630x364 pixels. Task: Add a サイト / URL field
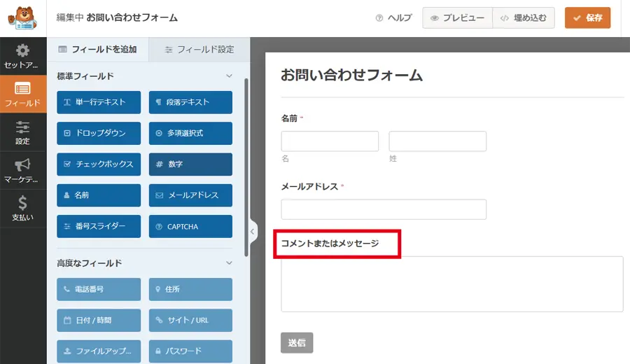click(190, 320)
